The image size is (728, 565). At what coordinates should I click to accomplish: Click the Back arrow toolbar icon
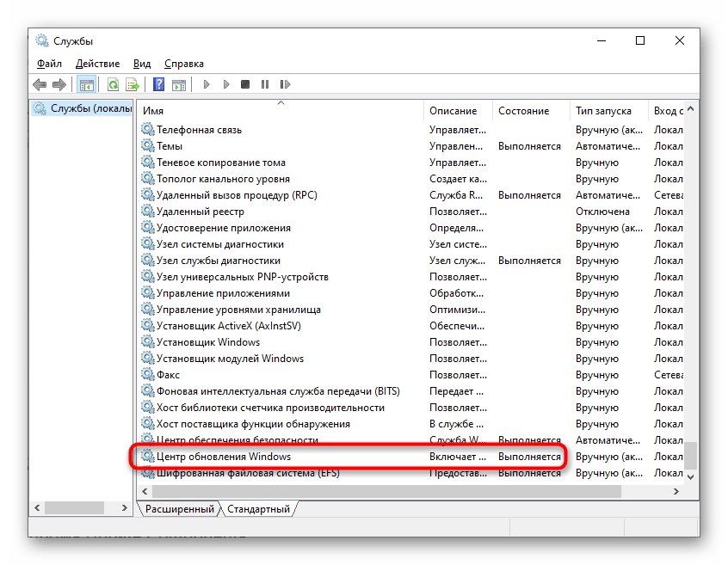[40, 84]
